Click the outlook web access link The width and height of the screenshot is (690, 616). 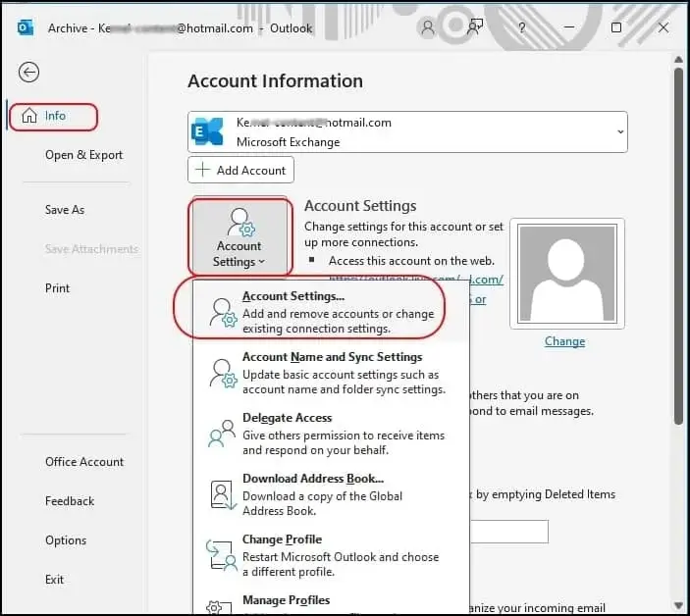point(486,280)
